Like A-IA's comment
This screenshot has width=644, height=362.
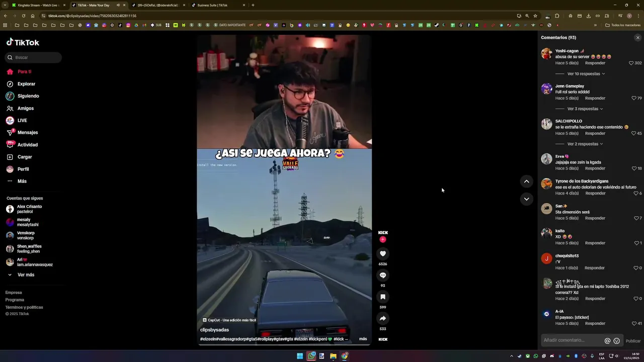tap(634, 323)
